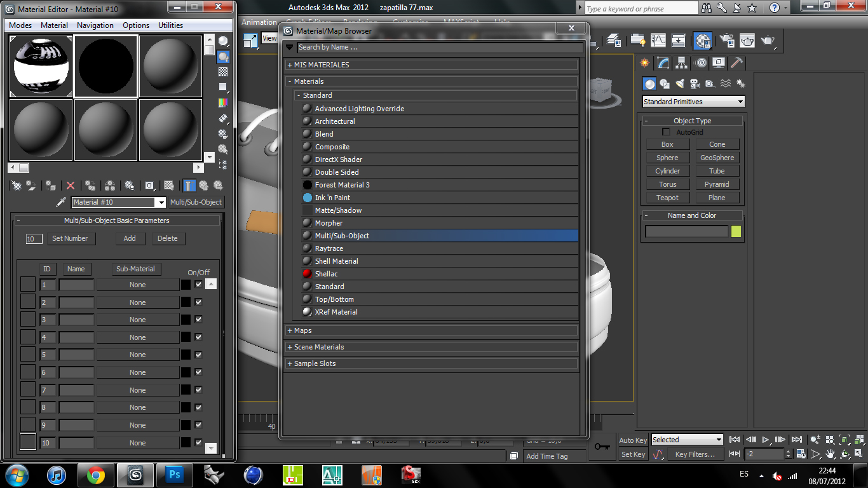Image resolution: width=868 pixels, height=488 pixels.
Task: Click the Assign Material to Selection icon
Action: pyautogui.click(x=50, y=186)
